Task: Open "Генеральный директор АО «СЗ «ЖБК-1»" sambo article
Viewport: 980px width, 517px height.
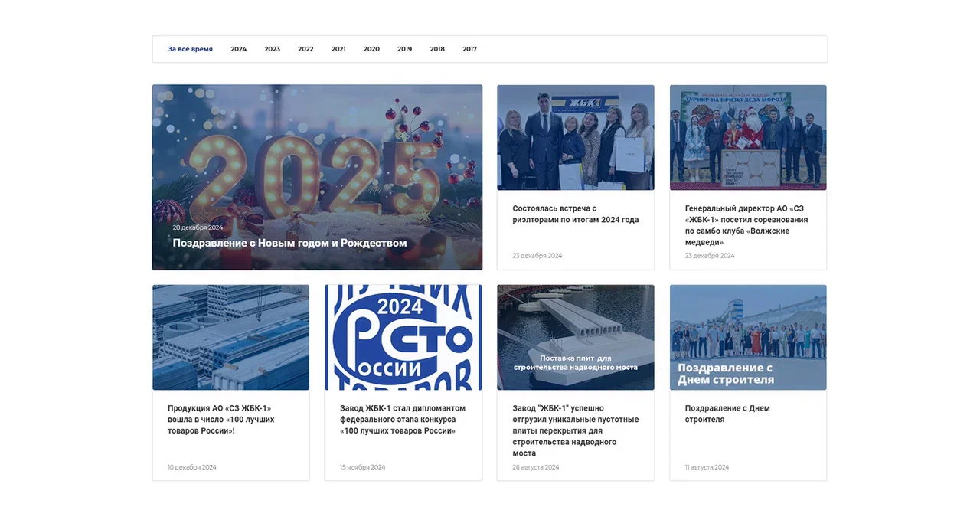Action: click(746, 225)
